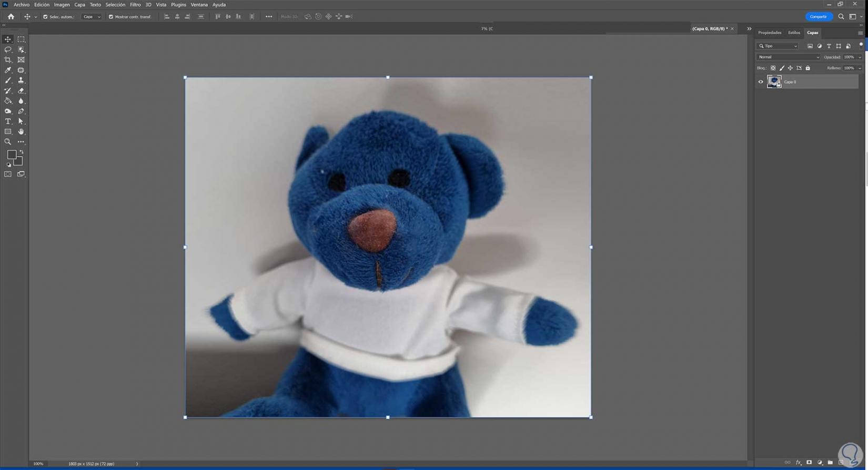Open the Filtro menu

[135, 5]
